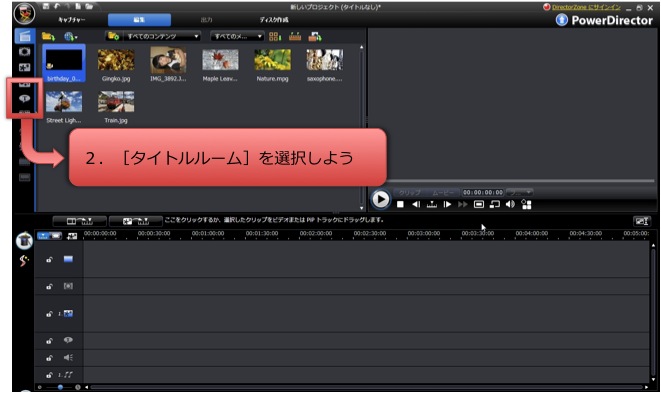The height and width of the screenshot is (393, 661).
Task: Play the preview with the round play button
Action: pos(380,199)
